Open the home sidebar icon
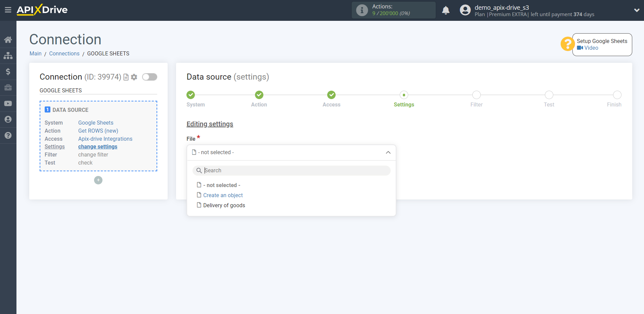 (8, 40)
